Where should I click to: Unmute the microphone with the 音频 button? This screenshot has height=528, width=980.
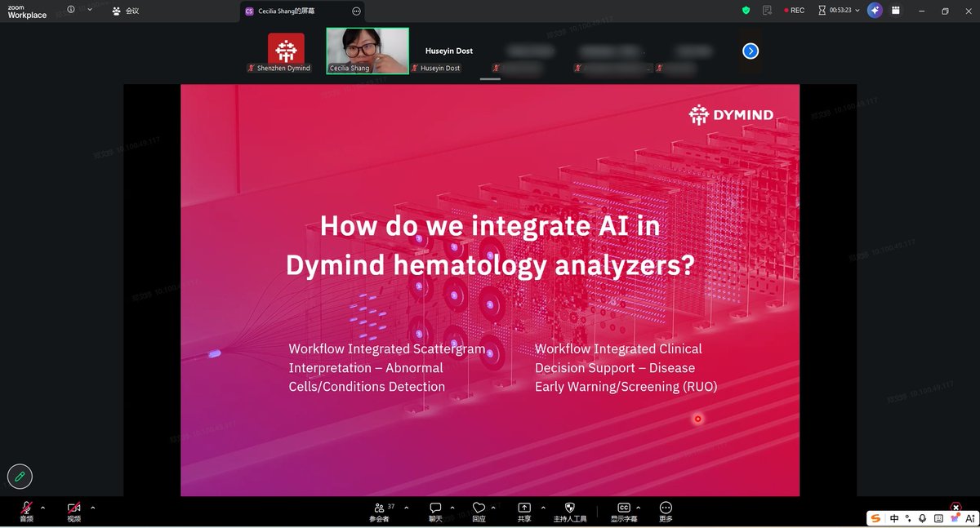tap(27, 512)
